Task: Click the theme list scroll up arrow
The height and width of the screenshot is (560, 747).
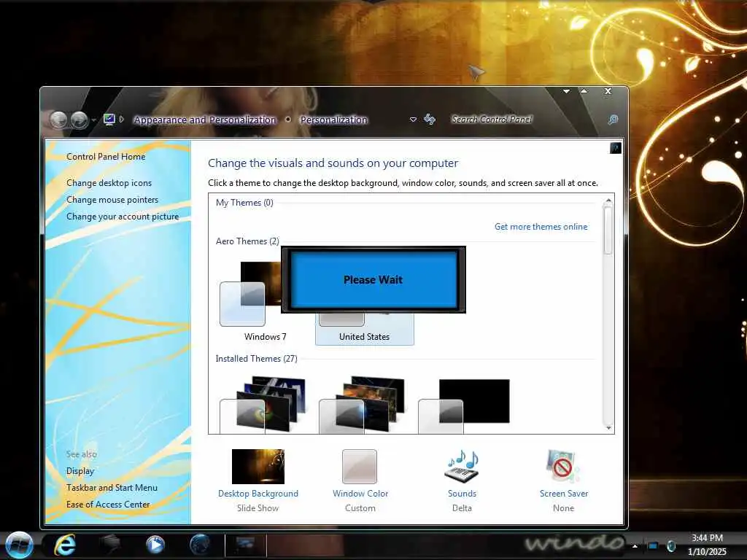Action: 608,201
